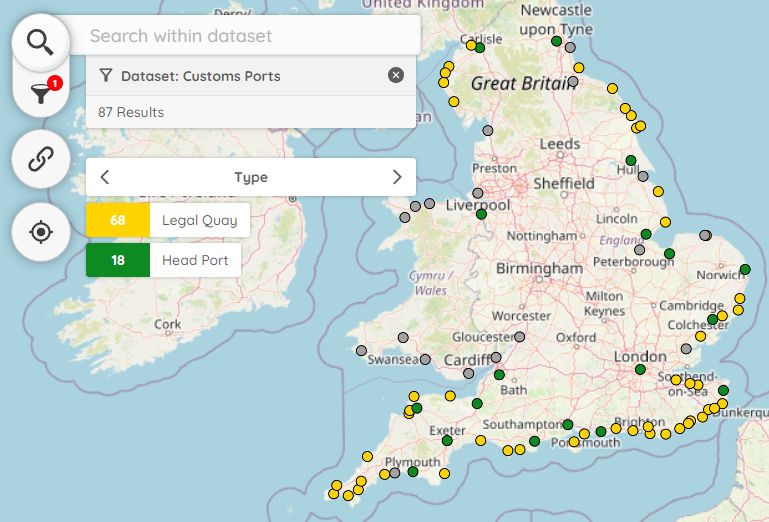Select the yellow marker next to Carlisle
Image resolution: width=769 pixels, height=522 pixels.
click(471, 45)
